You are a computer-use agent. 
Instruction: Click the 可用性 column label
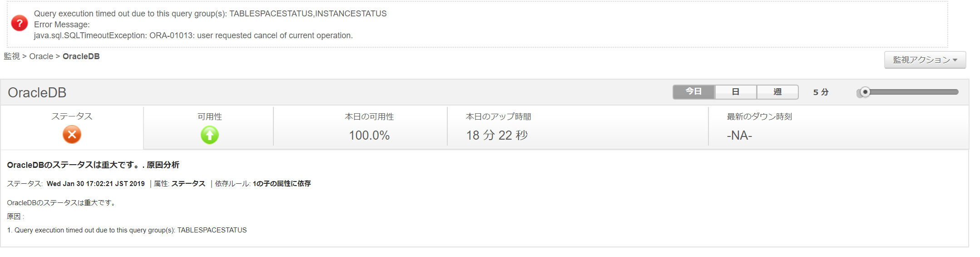(x=209, y=117)
